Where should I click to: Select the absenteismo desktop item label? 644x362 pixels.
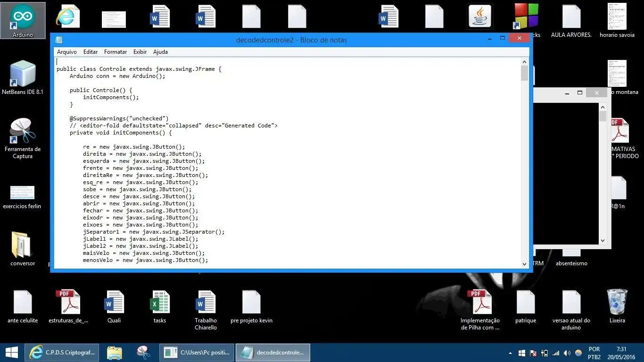[571, 263]
